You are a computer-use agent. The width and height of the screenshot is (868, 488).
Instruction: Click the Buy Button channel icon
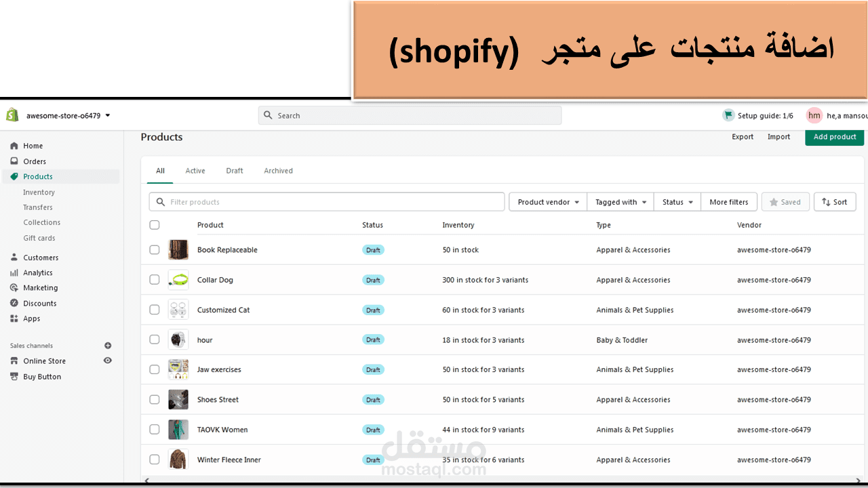point(14,377)
